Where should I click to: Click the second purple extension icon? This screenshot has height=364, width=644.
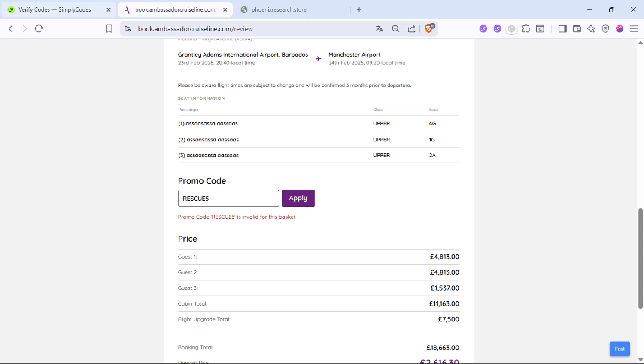tap(498, 29)
